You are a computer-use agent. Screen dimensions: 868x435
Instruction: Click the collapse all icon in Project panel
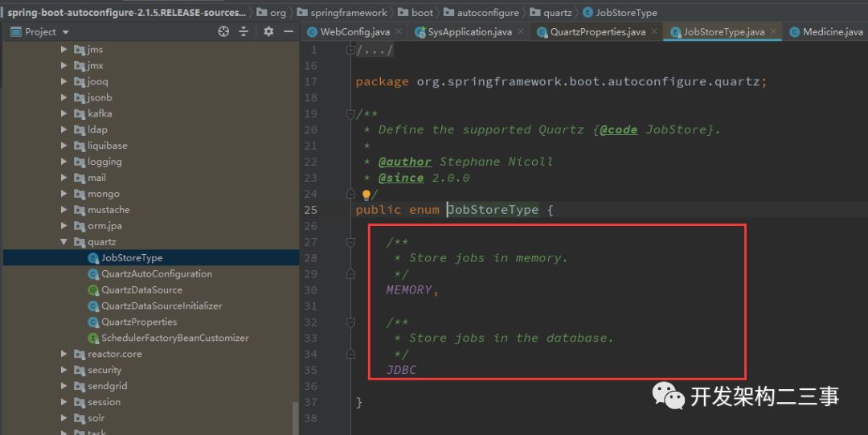point(244,31)
